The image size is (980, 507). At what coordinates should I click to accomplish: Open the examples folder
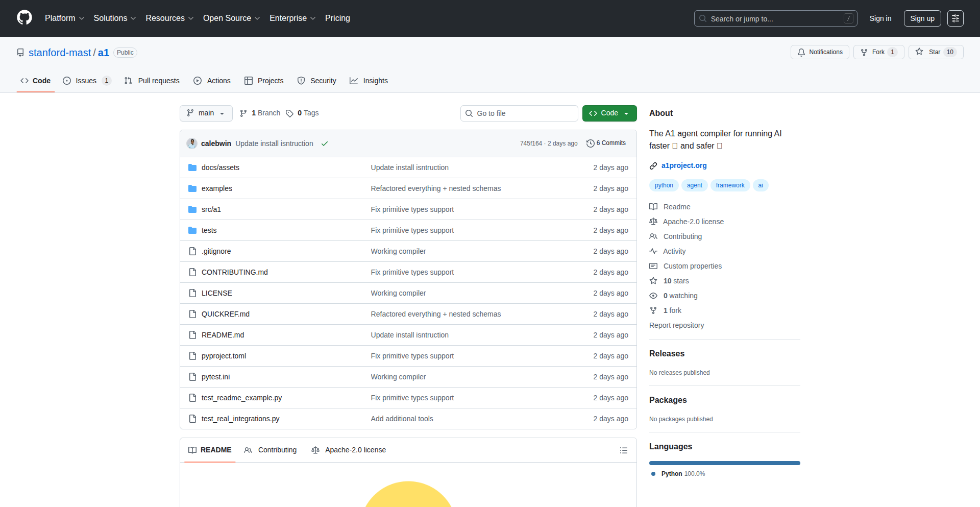tap(216, 188)
